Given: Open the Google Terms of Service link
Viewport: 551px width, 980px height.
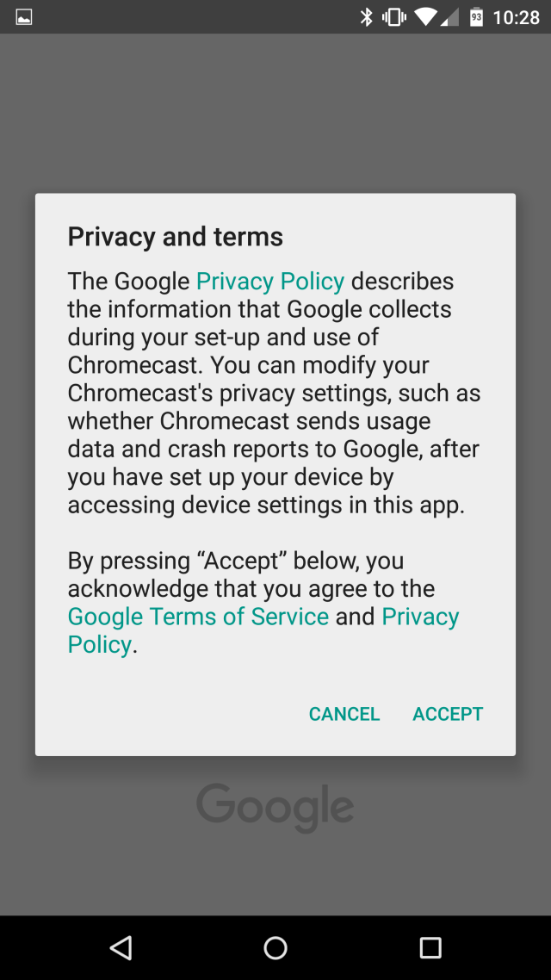Looking at the screenshot, I should [198, 617].
